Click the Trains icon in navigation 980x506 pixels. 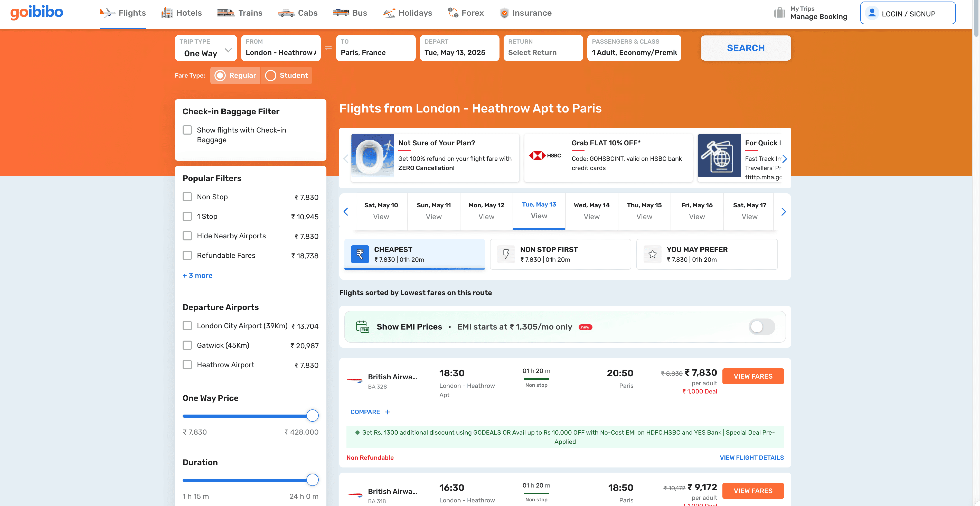click(225, 13)
